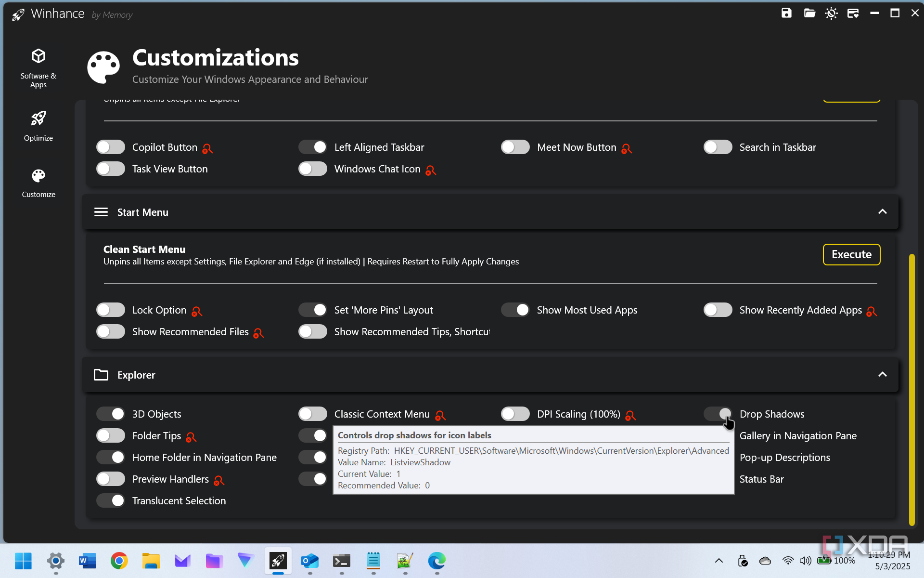Click red icon beside Show Recently Added Apps
Image resolution: width=924 pixels, height=578 pixels.
872,311
